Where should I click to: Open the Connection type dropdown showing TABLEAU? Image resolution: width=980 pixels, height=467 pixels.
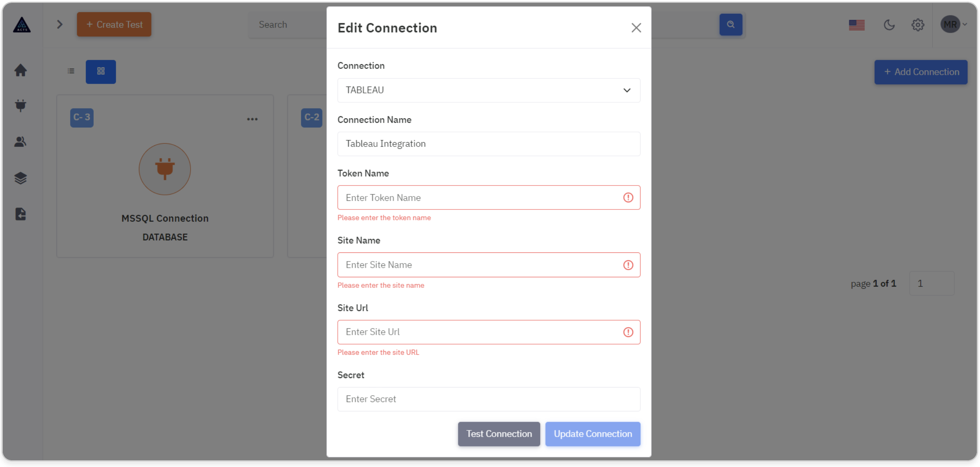click(488, 90)
